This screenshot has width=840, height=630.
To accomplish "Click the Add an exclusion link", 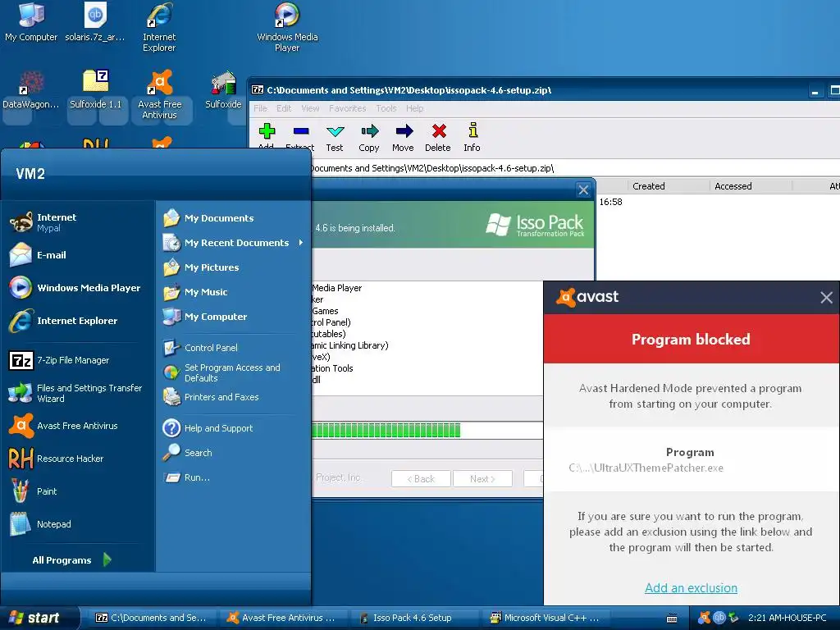I will (691, 587).
